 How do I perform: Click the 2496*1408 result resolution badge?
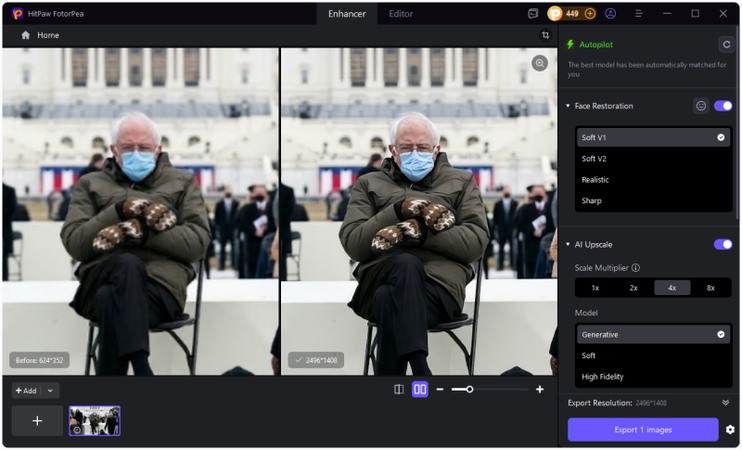pos(316,360)
